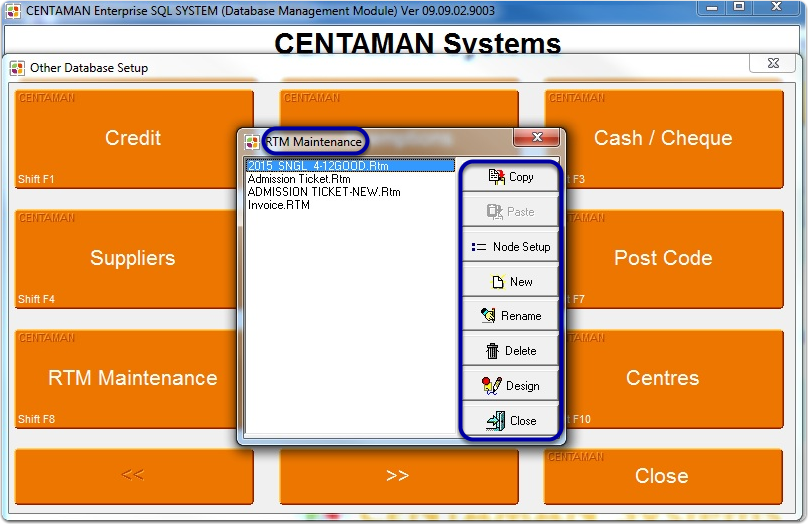Open the Cash / Cheque tile

click(x=664, y=139)
